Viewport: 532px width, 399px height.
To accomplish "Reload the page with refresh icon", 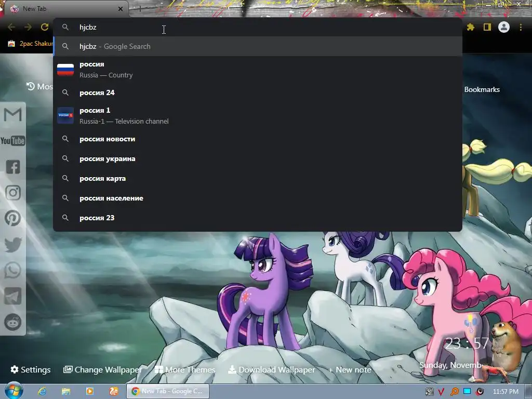I will click(x=45, y=27).
